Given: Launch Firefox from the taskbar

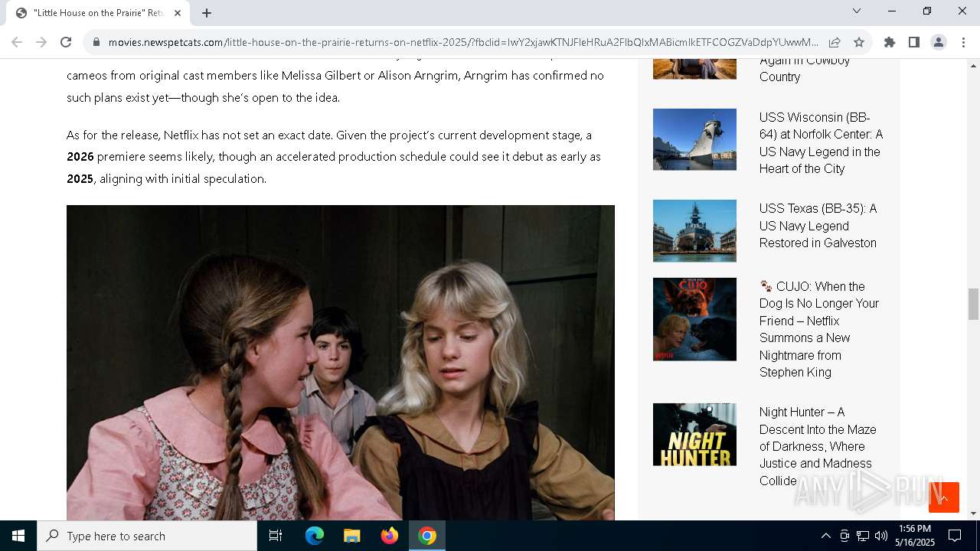Looking at the screenshot, I should click(x=390, y=536).
